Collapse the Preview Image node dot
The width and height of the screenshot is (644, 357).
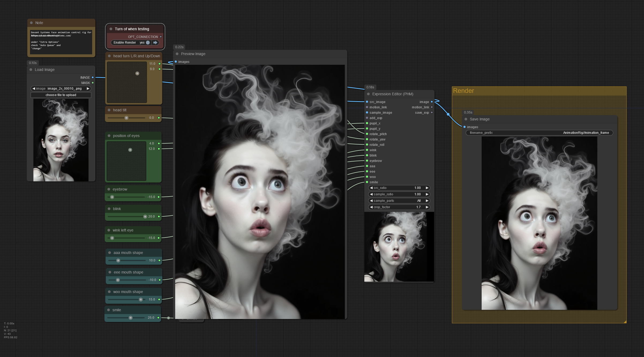(x=177, y=54)
